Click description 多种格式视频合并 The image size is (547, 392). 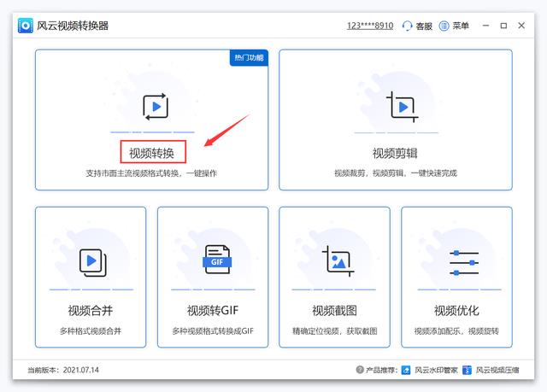(x=91, y=331)
